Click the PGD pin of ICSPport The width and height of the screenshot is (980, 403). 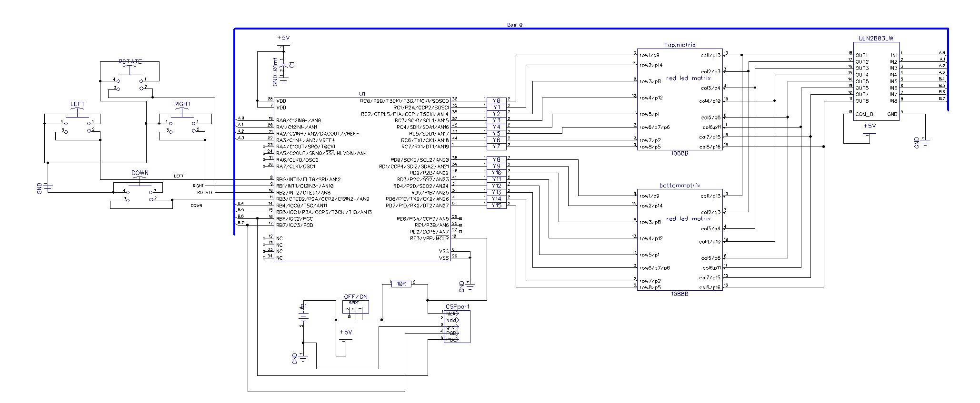coord(451,333)
